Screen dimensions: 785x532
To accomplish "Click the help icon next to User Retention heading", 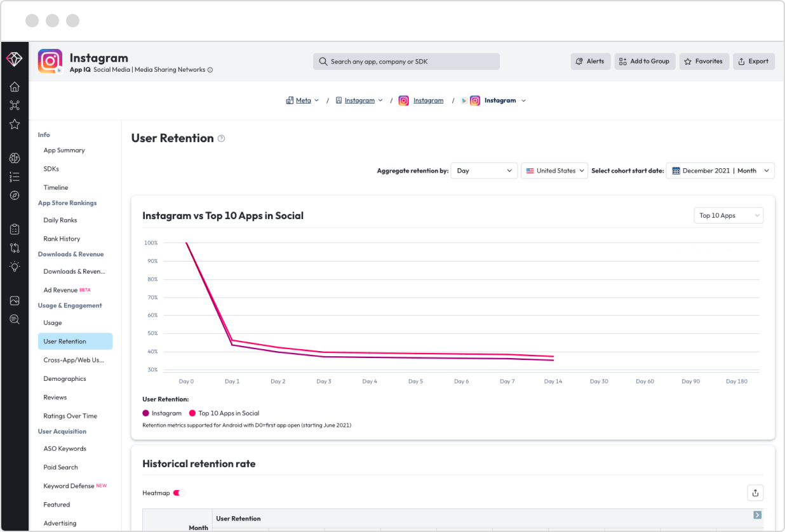I will (x=221, y=138).
